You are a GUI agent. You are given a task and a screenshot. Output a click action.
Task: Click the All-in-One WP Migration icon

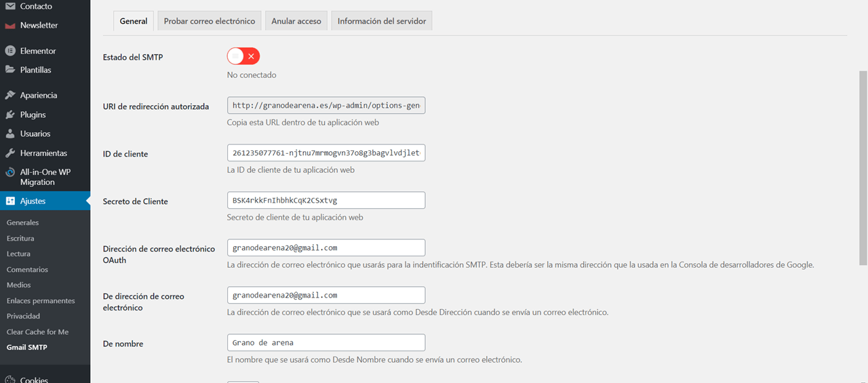[10, 172]
